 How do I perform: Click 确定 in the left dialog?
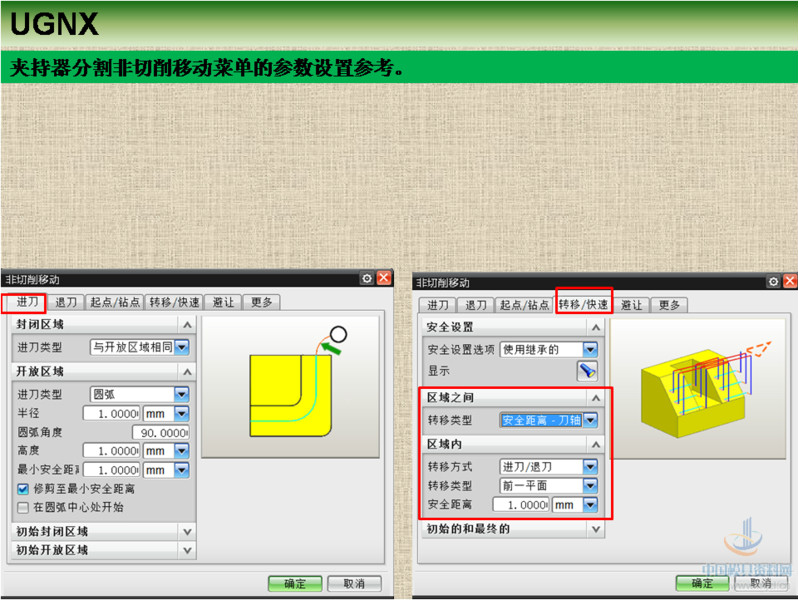[x=294, y=583]
